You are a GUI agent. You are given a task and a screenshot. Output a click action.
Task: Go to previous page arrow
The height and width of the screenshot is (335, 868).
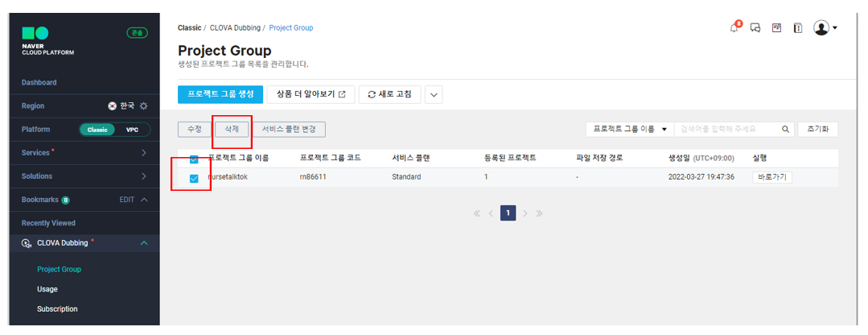[491, 213]
